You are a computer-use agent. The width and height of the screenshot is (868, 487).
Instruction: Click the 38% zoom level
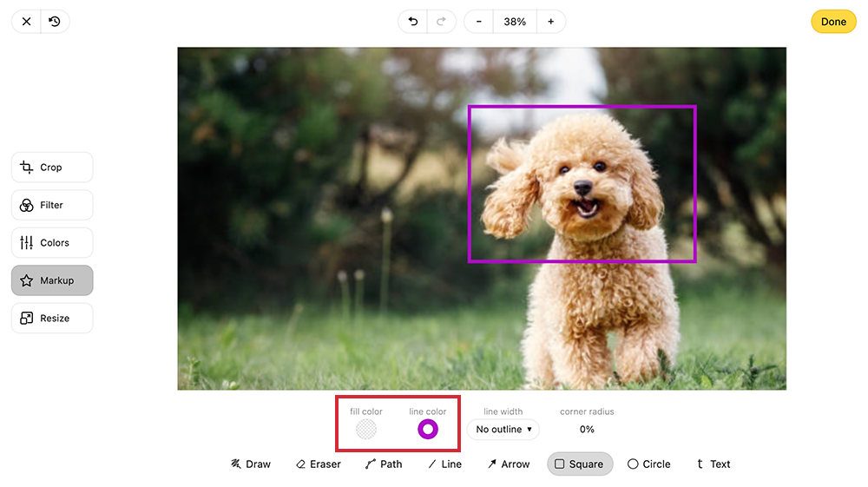[515, 22]
